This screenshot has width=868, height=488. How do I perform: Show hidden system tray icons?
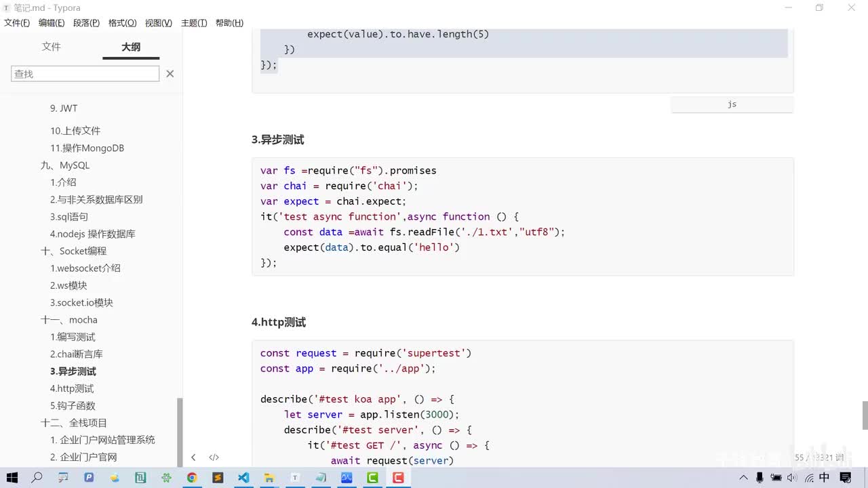744,478
